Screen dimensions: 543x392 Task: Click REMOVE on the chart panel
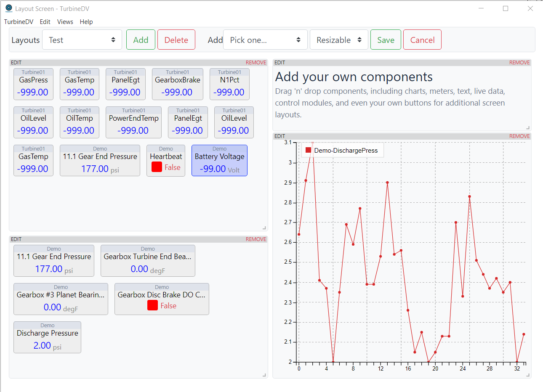tap(519, 136)
